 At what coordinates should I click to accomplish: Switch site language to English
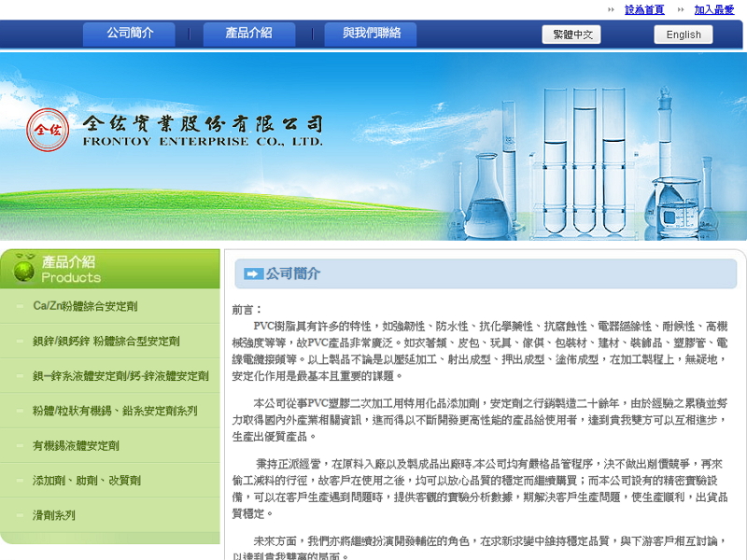683,34
